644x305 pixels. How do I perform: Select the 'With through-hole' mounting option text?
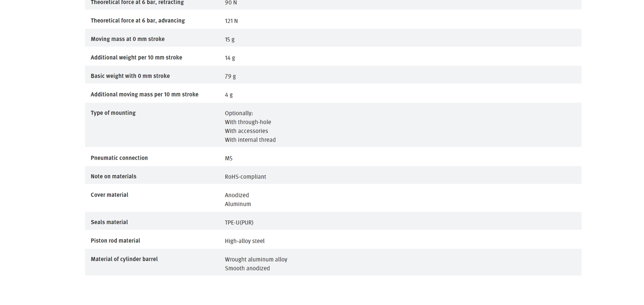point(248,122)
